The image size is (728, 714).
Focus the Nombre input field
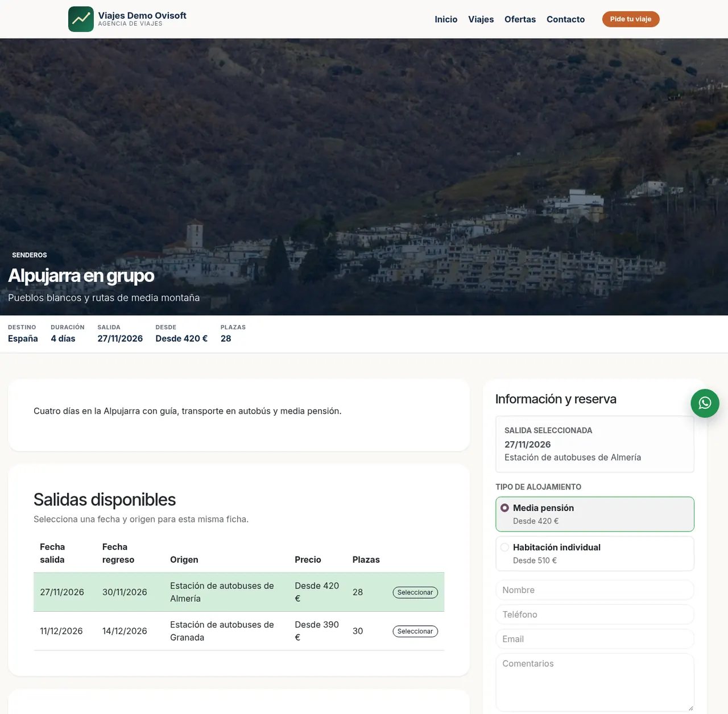click(595, 590)
